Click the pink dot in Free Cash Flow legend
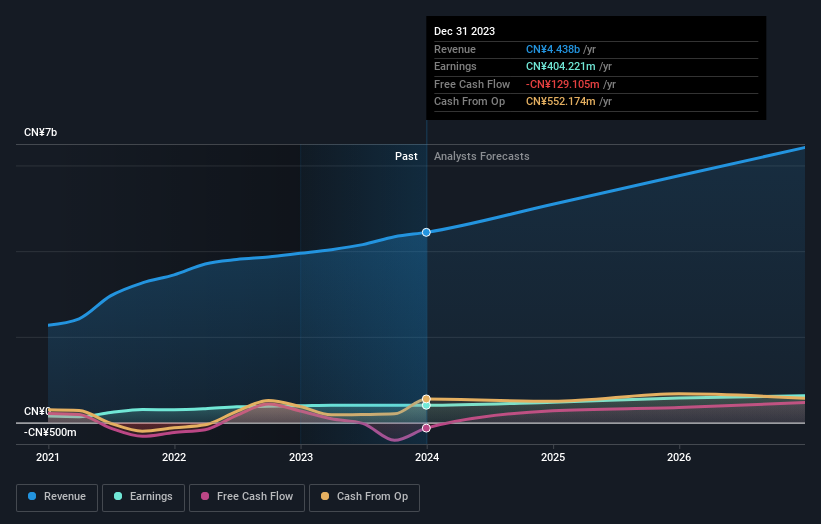 click(x=205, y=496)
